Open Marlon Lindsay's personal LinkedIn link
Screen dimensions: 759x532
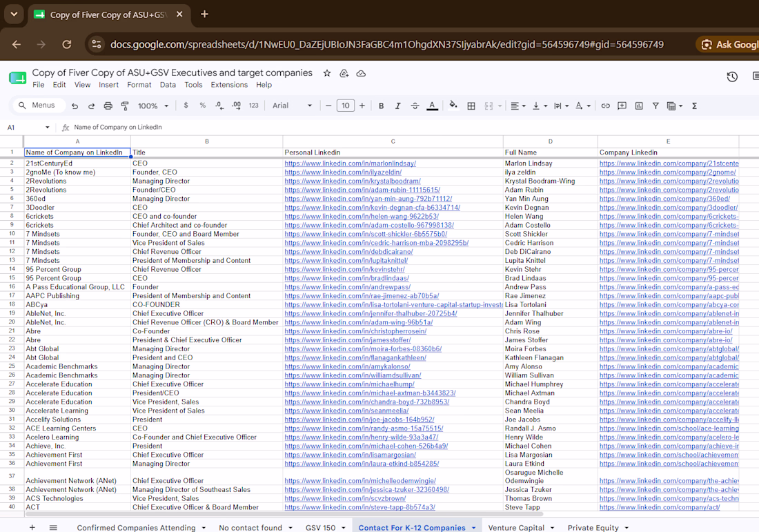(350, 163)
